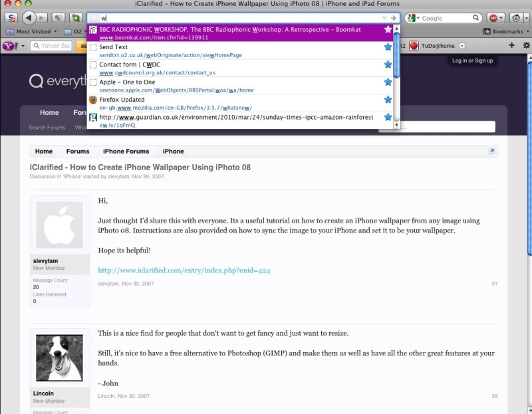Click post permalink #1
Screen dimensions: 532x414
tap(494, 284)
